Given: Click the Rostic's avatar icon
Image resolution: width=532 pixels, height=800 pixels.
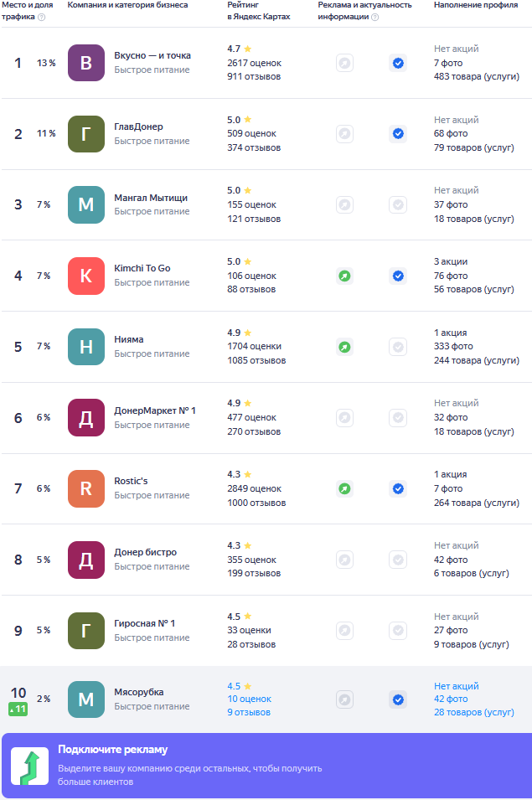Looking at the screenshot, I should coord(85,488).
